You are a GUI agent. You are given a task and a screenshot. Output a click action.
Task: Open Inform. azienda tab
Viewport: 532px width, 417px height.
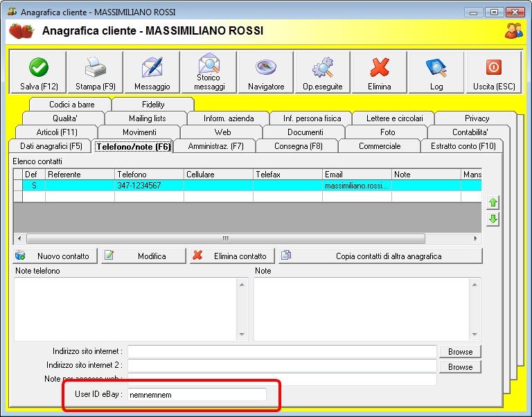pyautogui.click(x=229, y=118)
